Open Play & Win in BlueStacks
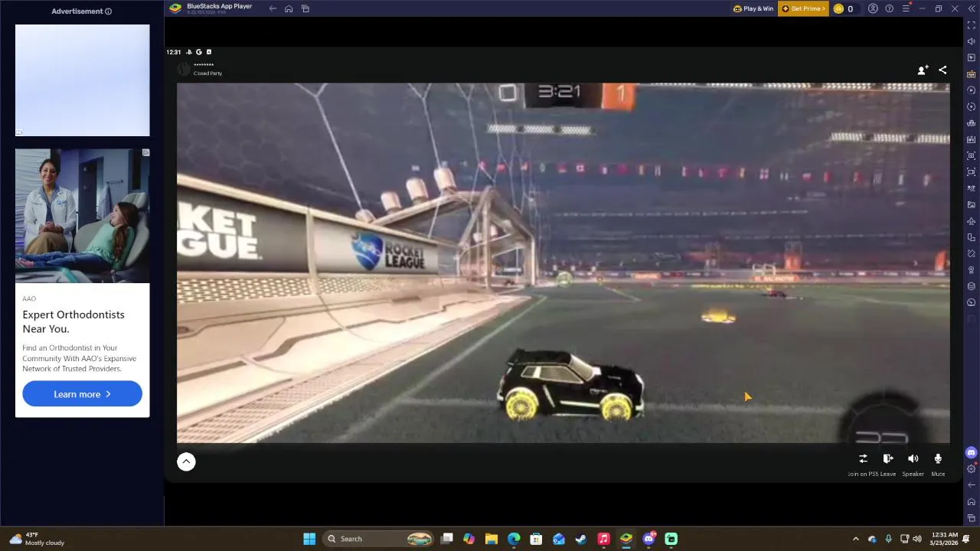Screen dimensions: 980x551 (x=753, y=8)
